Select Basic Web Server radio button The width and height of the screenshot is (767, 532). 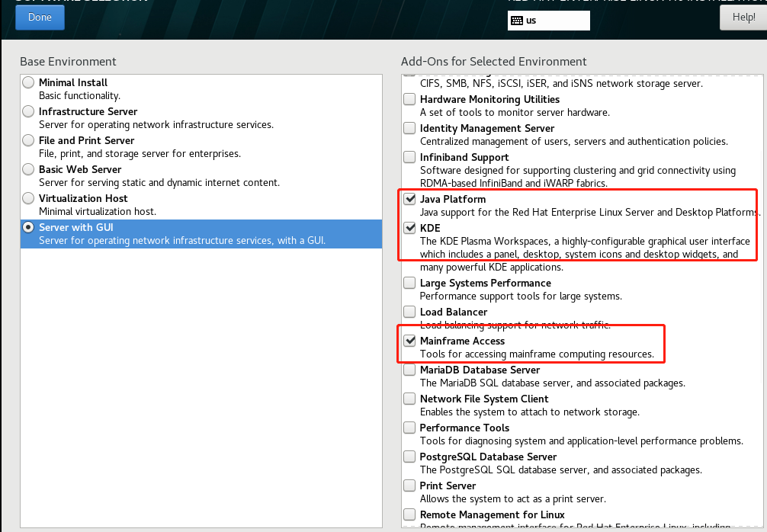point(28,169)
